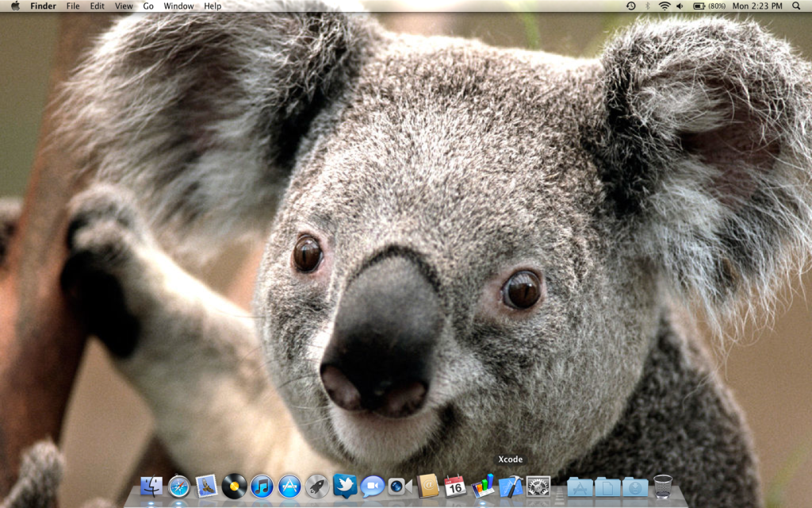Open the View menu
The height and width of the screenshot is (508, 812).
[x=124, y=6]
